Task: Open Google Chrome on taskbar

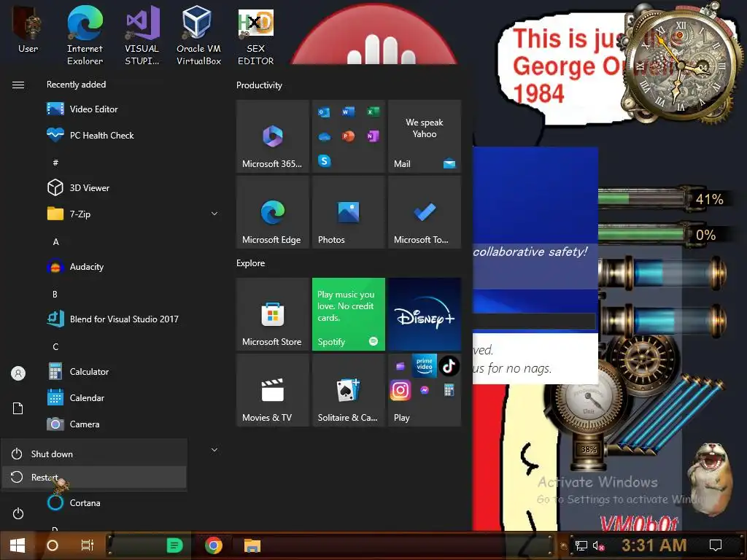Action: pyautogui.click(x=214, y=545)
